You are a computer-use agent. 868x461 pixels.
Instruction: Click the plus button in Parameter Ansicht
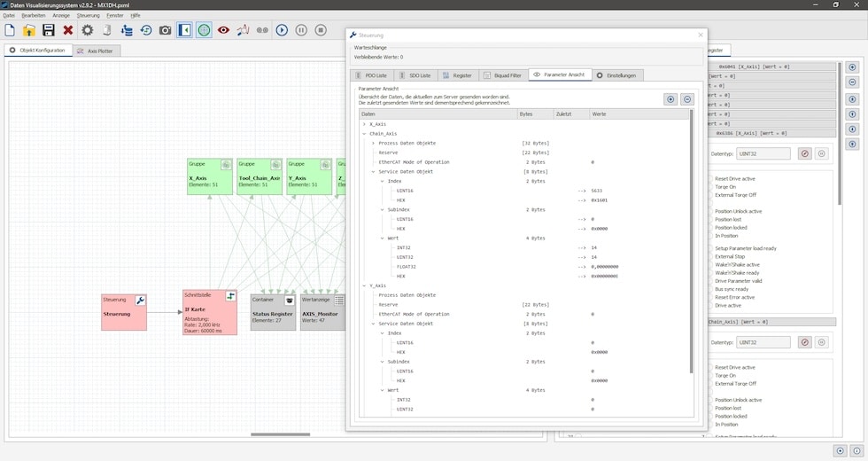(x=670, y=99)
